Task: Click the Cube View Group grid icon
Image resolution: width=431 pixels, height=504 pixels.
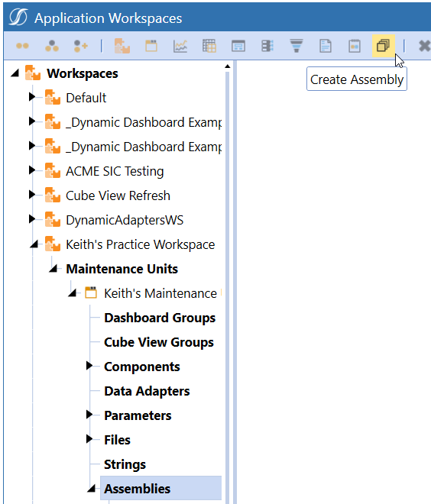Action: (x=209, y=46)
